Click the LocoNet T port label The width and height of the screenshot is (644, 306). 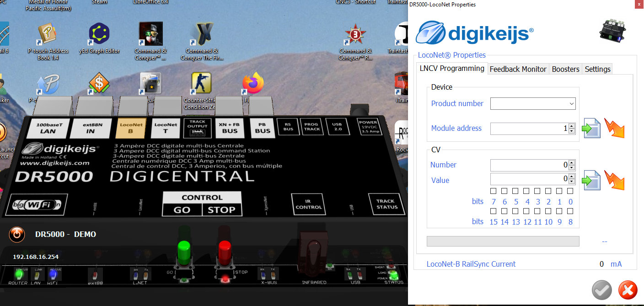[x=165, y=128]
